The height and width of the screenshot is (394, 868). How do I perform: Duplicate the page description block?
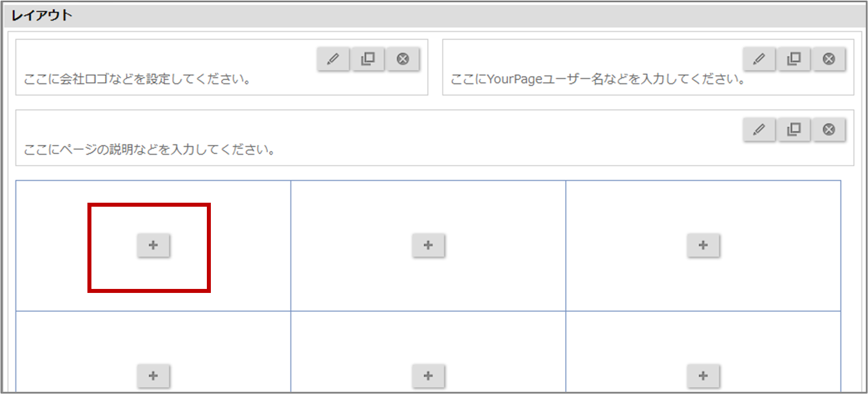[x=794, y=130]
